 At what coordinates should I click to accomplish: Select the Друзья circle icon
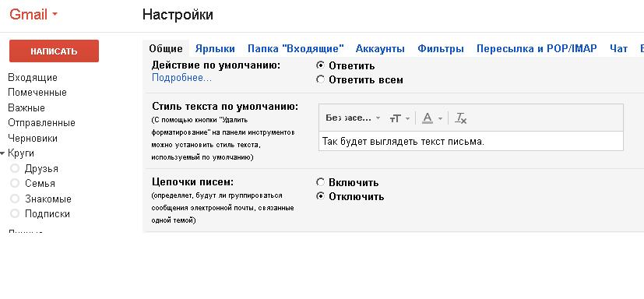[16, 168]
